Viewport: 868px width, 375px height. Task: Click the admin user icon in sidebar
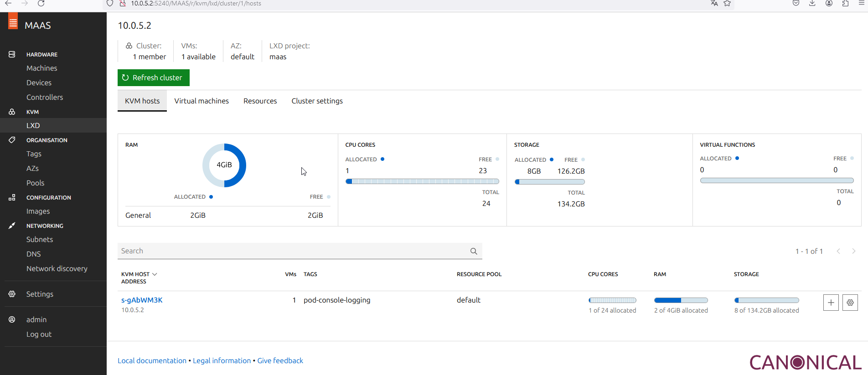click(x=12, y=319)
